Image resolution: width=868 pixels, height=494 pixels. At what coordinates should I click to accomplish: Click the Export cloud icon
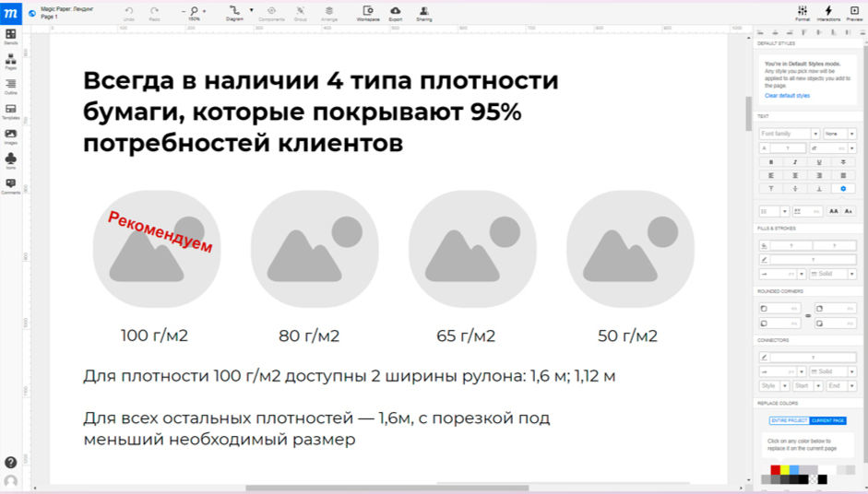click(396, 11)
